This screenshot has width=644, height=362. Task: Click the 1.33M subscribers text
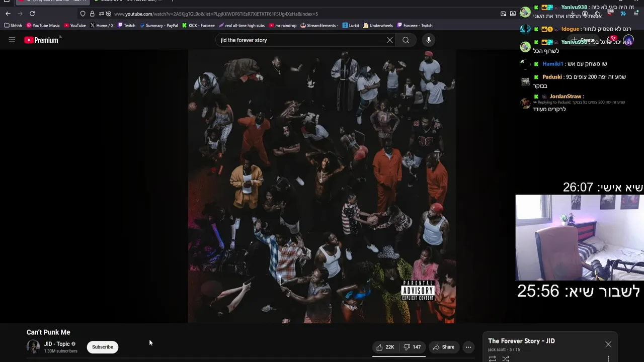(61, 351)
